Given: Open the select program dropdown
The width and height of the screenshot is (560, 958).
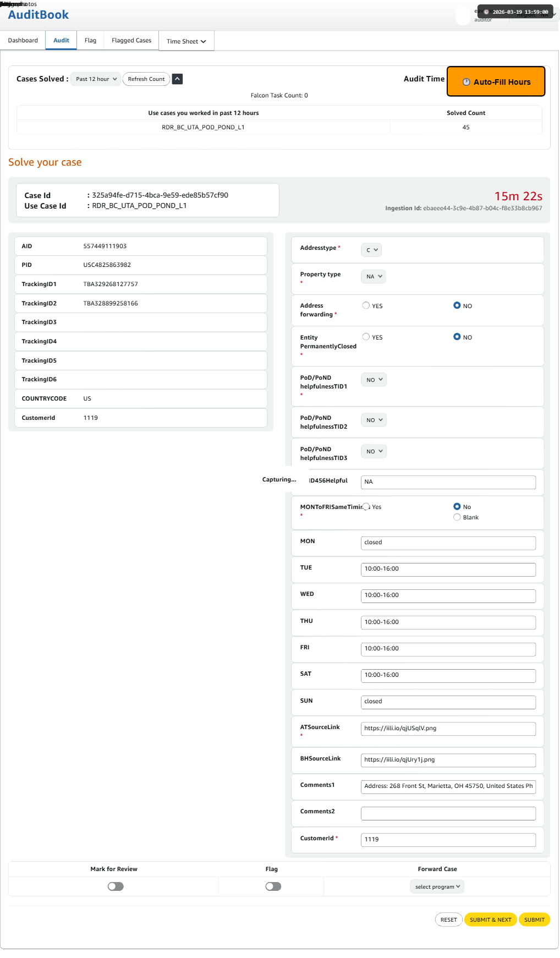Looking at the screenshot, I should pos(437,886).
